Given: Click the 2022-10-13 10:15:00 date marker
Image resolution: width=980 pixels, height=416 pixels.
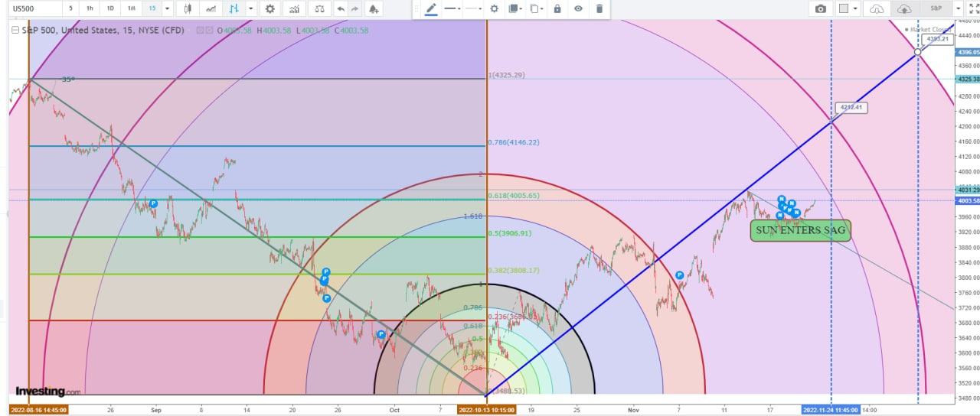Looking at the screenshot, I should click(x=486, y=410).
